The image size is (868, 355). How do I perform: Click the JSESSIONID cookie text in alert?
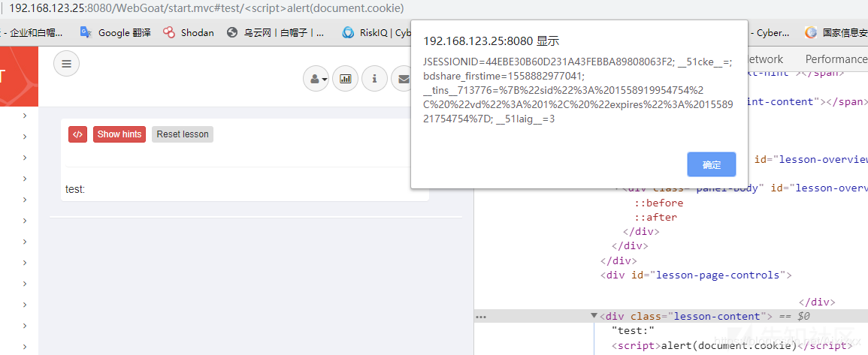tap(548, 62)
